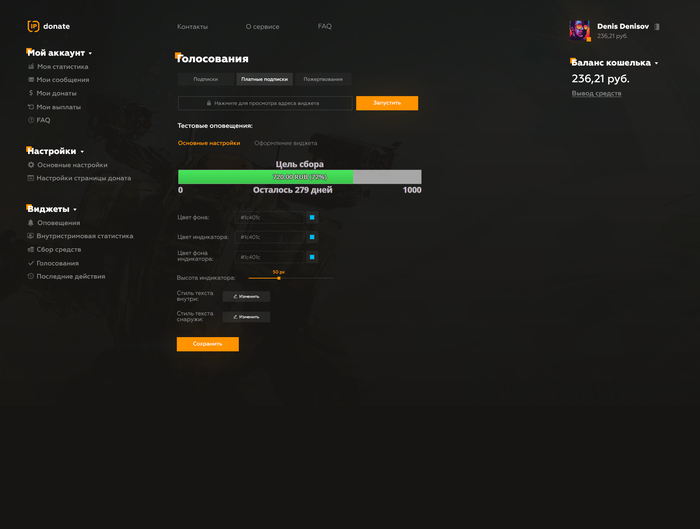Collapse the Мой аккаунт section
700x529 pixels.
click(90, 53)
